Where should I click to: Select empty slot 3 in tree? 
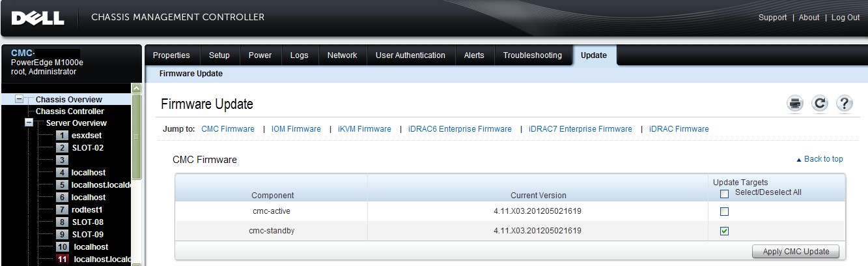[x=62, y=160]
